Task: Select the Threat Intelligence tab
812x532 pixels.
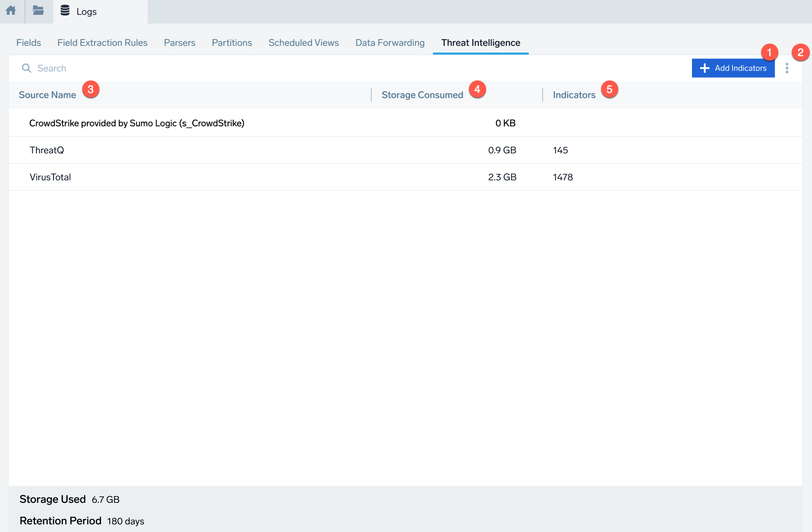Action: coord(481,43)
